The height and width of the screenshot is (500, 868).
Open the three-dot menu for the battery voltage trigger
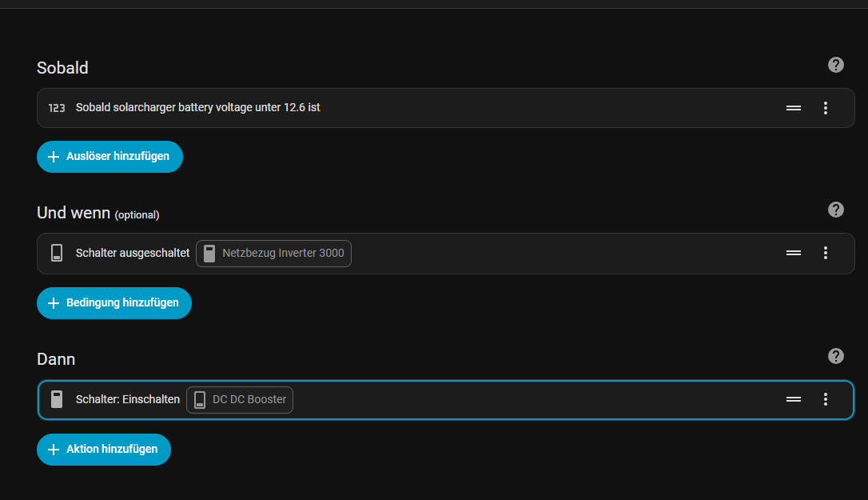tap(826, 108)
